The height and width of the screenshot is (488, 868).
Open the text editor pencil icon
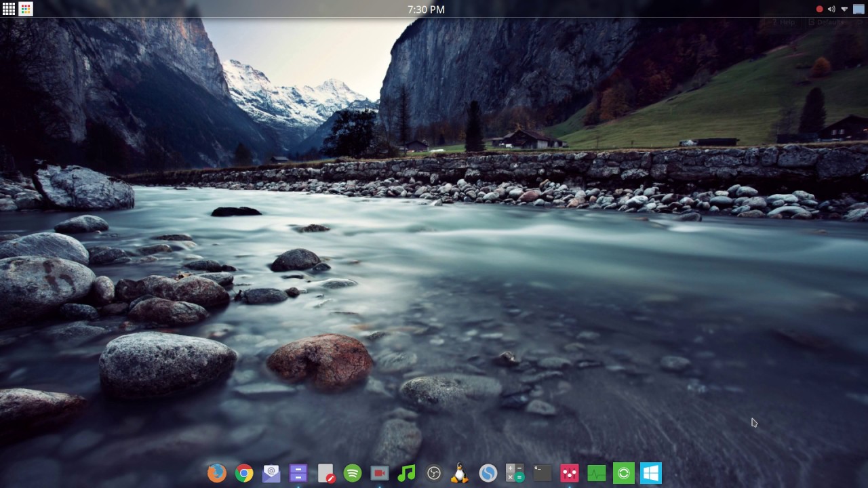point(325,473)
